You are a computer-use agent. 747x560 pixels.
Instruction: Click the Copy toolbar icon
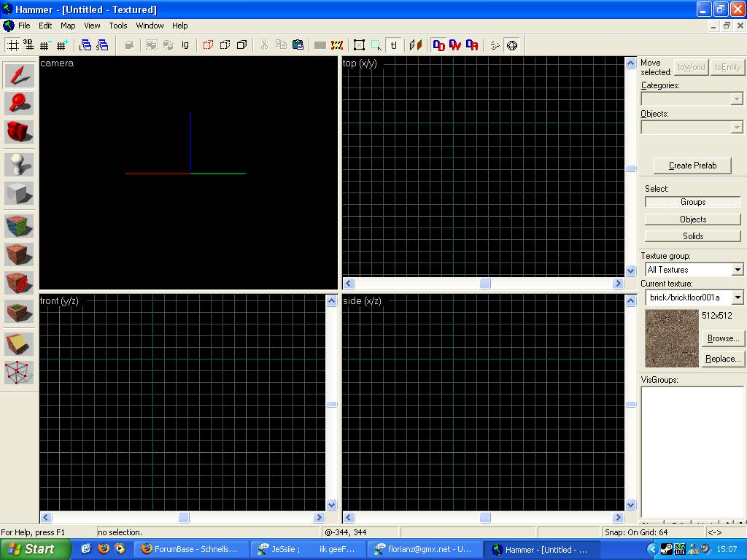tap(281, 45)
